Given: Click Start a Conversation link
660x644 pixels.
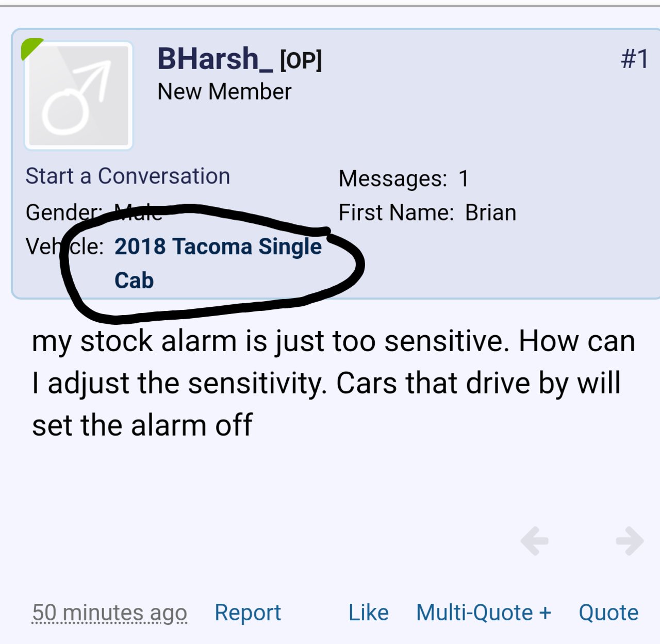Looking at the screenshot, I should coord(128,176).
